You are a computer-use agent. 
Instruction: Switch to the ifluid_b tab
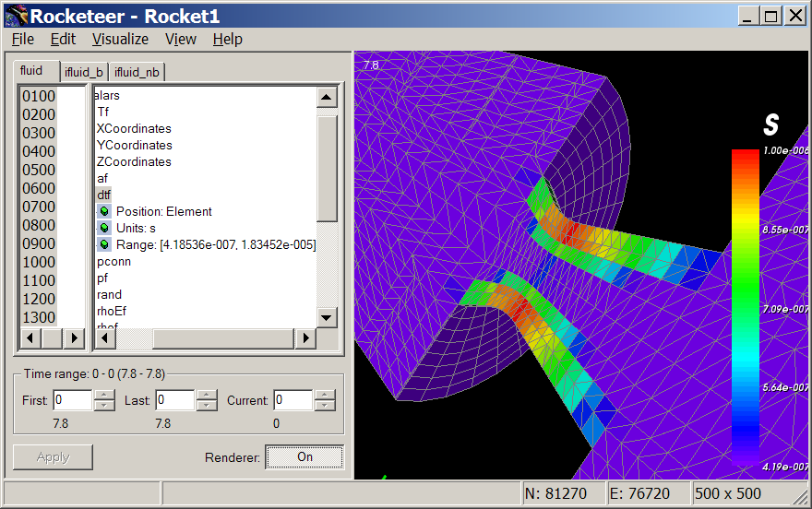(x=83, y=73)
